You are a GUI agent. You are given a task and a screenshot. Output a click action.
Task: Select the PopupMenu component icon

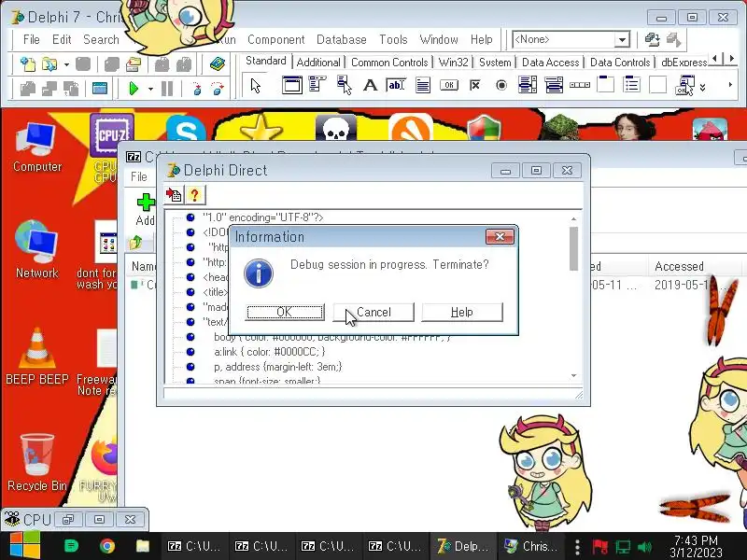[344, 86]
